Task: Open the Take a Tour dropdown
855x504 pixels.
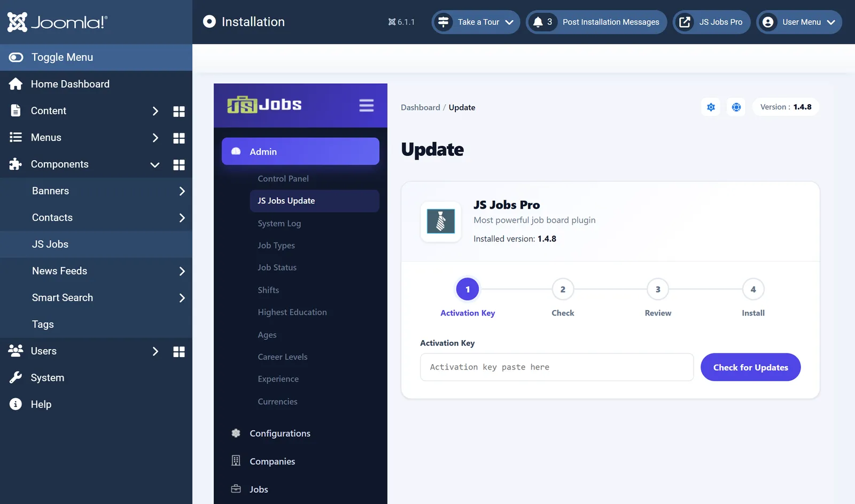Action: pos(476,22)
